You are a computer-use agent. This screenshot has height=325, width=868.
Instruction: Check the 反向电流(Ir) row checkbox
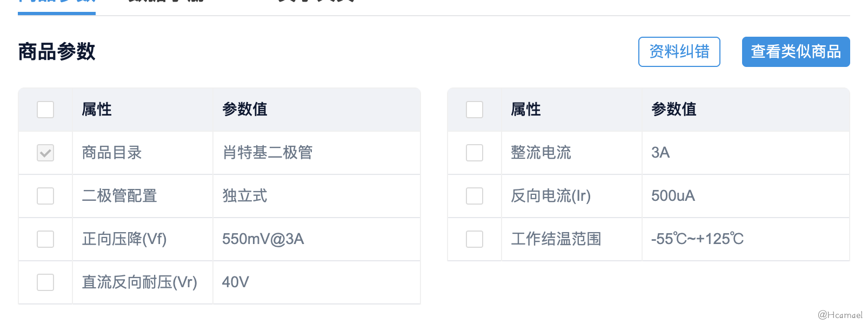pos(475,196)
